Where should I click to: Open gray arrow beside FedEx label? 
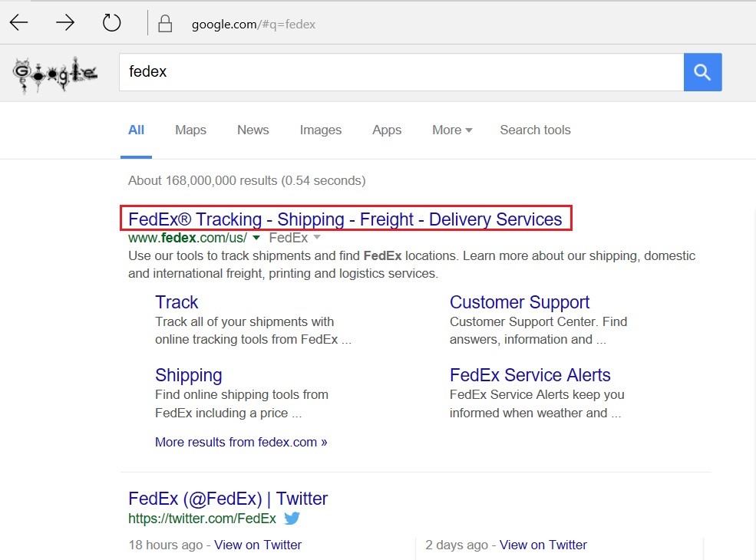coord(317,238)
